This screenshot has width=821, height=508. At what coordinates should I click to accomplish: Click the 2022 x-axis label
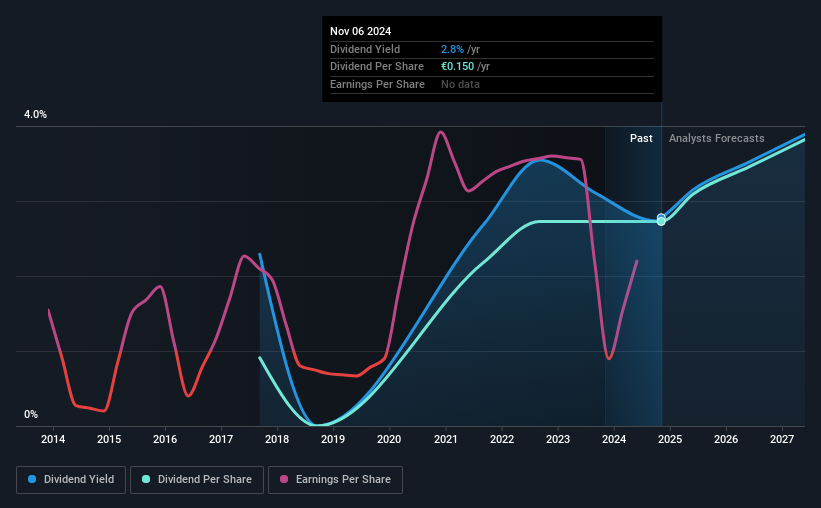tap(502, 439)
